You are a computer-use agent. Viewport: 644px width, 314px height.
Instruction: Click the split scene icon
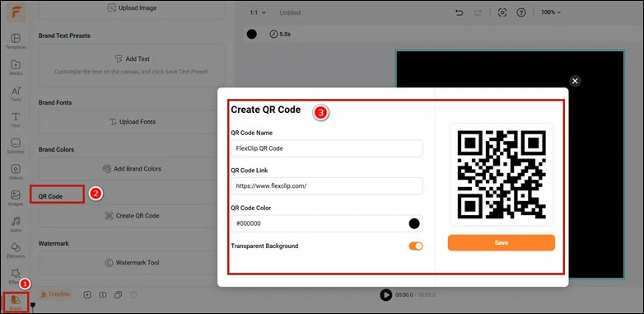coord(103,295)
